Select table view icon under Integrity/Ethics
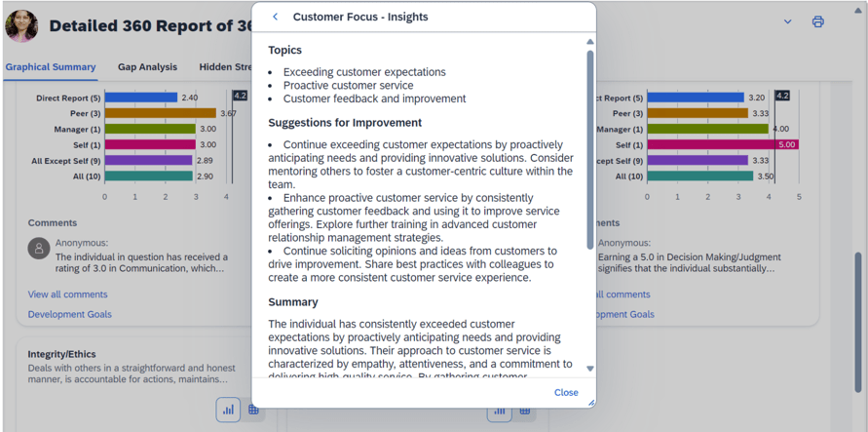 pos(253,410)
